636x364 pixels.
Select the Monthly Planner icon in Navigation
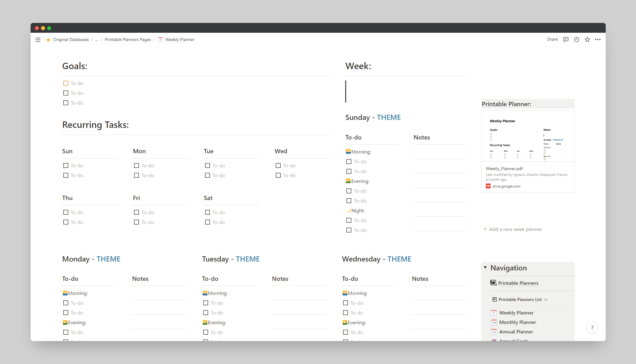tap(494, 322)
